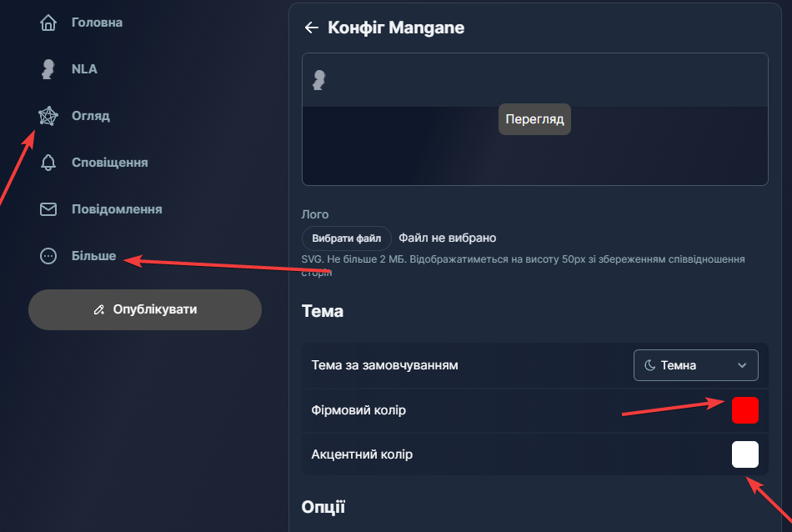Open the Фірмовий колір red swatch
This screenshot has height=532, width=792.
click(744, 409)
